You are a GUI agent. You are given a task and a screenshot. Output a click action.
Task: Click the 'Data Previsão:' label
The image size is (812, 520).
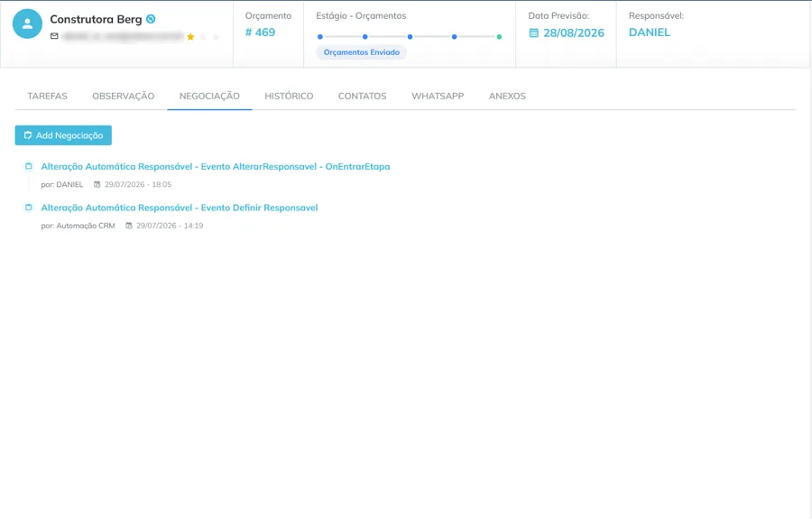click(558, 15)
